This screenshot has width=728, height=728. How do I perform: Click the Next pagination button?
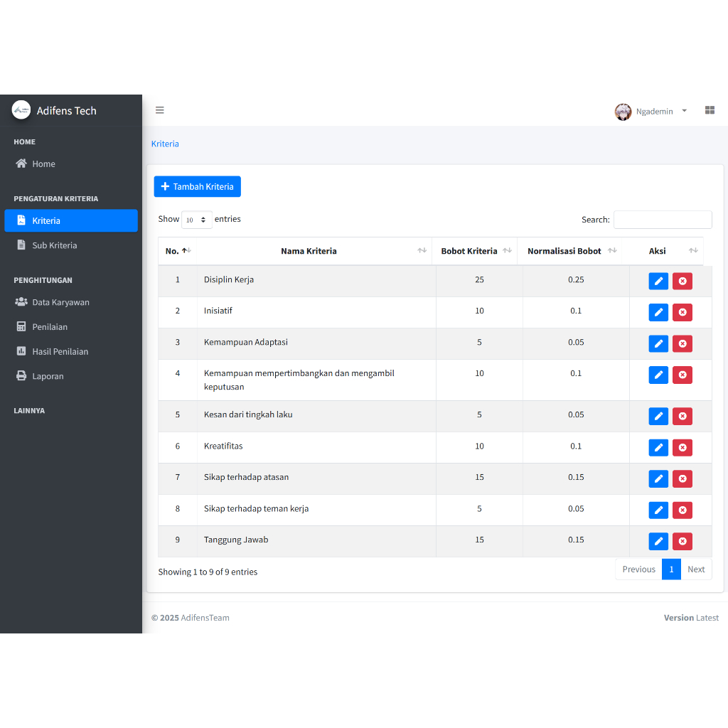pyautogui.click(x=696, y=569)
